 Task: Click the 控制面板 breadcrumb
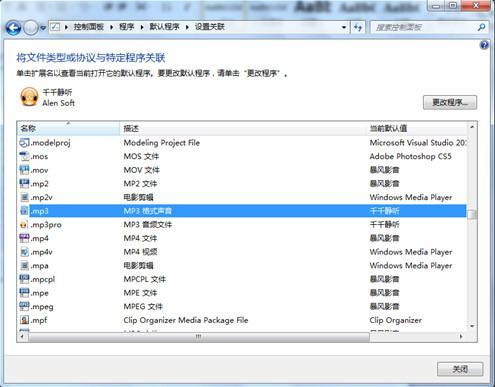[x=88, y=27]
